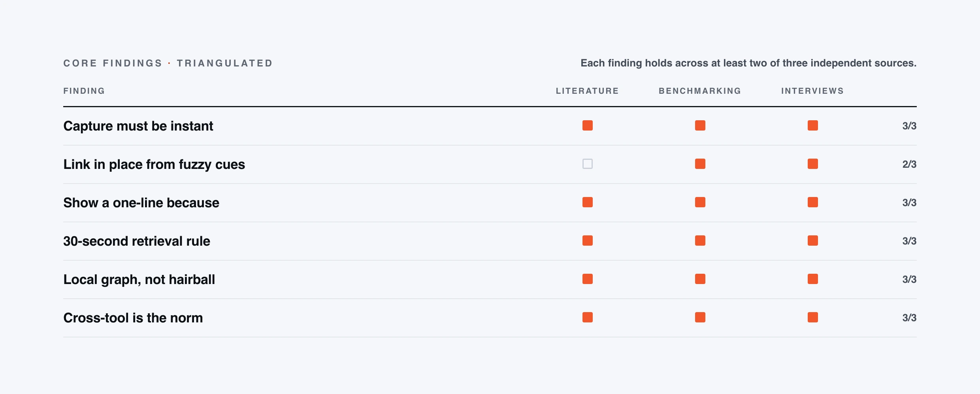Select the 'Local graph, not hairball' row title
The width and height of the screenshot is (980, 394).
click(139, 279)
